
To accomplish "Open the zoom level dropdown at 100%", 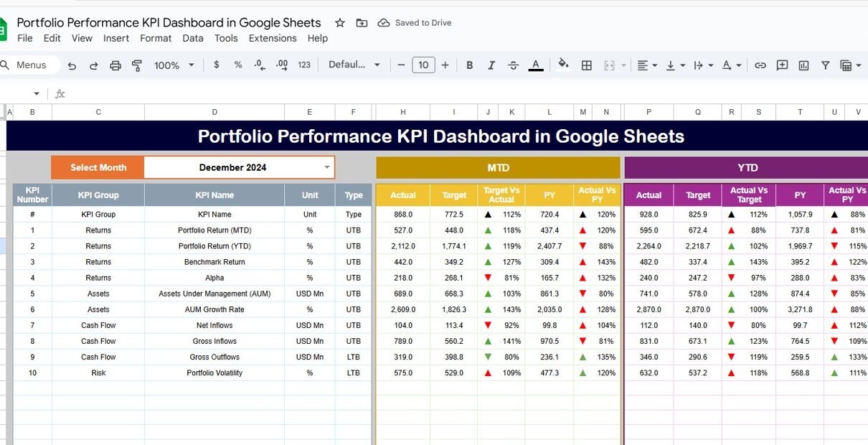I will 174,65.
